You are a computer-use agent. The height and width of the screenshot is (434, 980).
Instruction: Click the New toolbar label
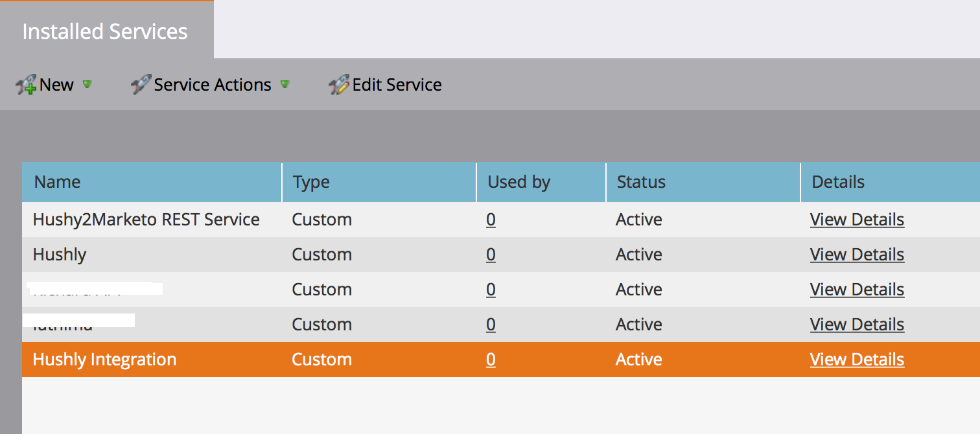coord(56,85)
